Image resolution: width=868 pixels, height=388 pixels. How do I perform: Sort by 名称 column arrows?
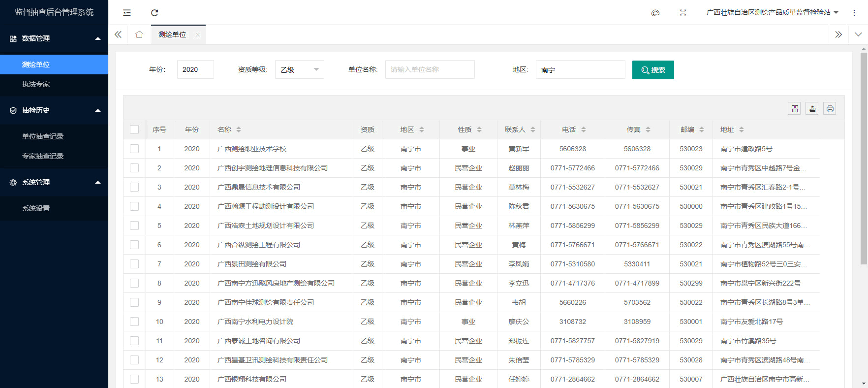click(x=239, y=129)
